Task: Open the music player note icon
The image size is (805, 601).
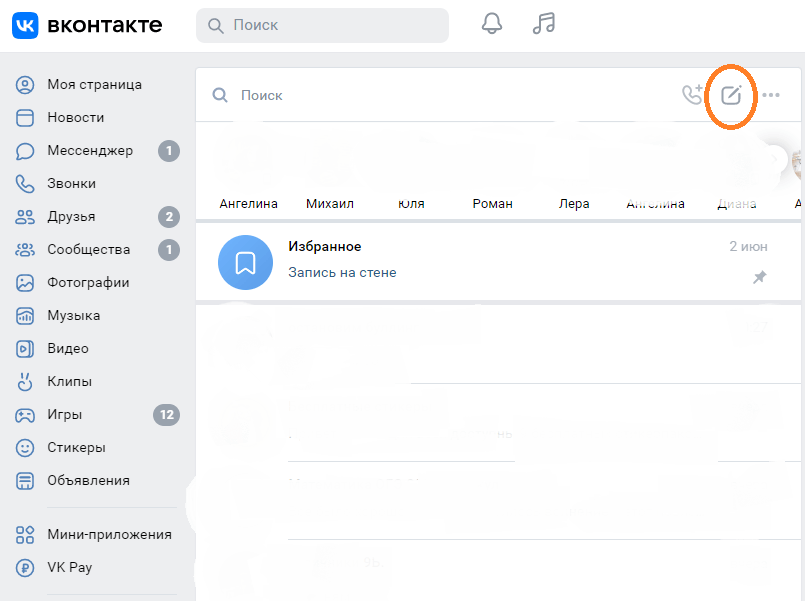Action: tap(543, 24)
